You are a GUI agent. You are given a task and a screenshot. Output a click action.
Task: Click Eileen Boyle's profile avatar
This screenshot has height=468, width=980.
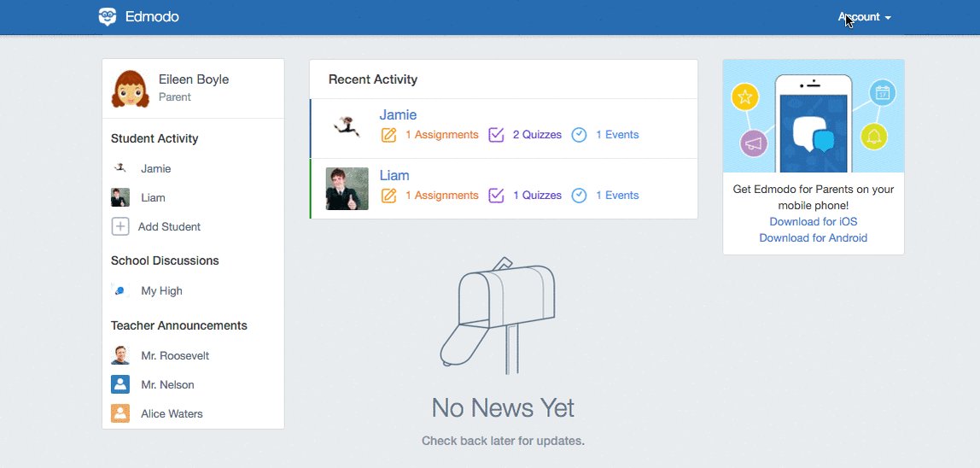[x=131, y=89]
